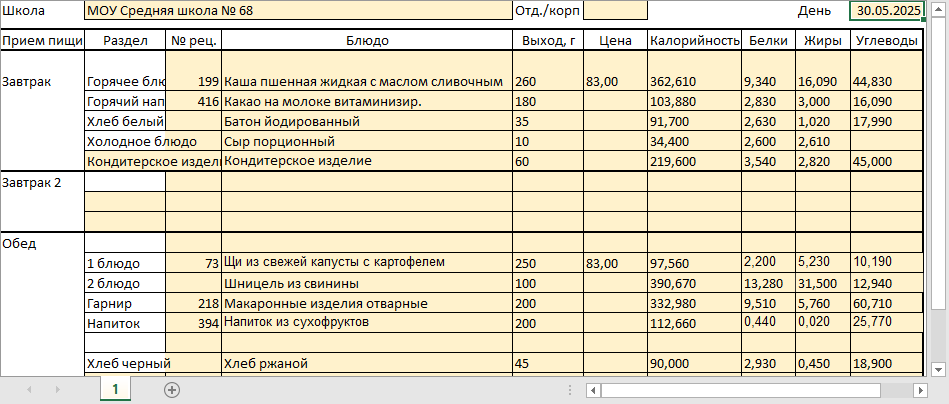Select recipe number 199 cell
Image resolution: width=949 pixels, height=404 pixels.
[194, 71]
